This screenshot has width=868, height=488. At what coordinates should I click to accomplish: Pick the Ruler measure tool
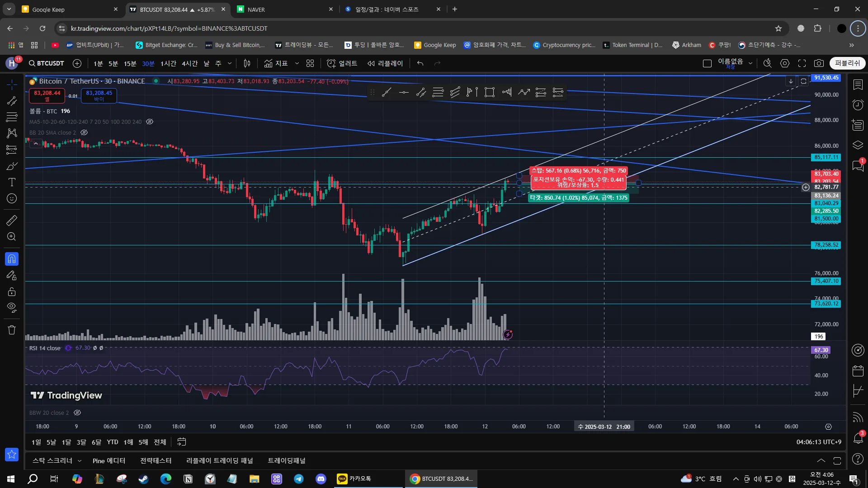[x=12, y=220]
